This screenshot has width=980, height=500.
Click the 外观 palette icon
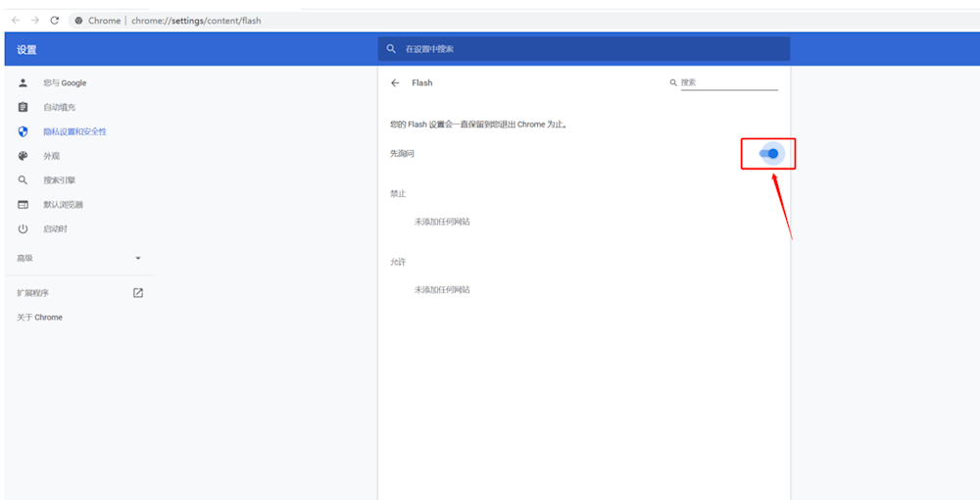[24, 156]
